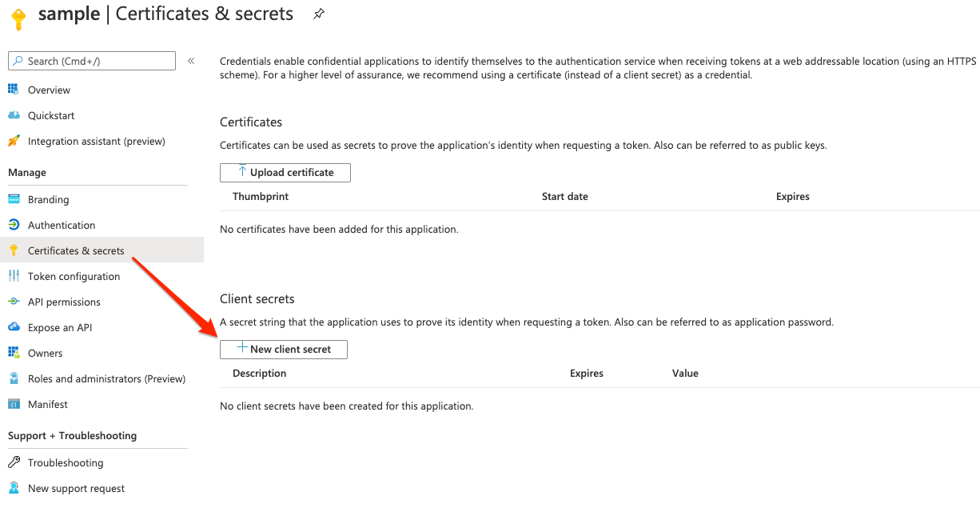The image size is (980, 520).
Task: Open the Troubleshooting menu item
Action: click(x=66, y=462)
